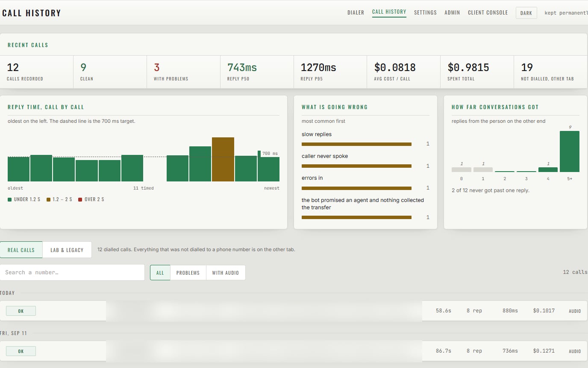Image resolution: width=588 pixels, height=368 pixels.
Task: Click the 0 replies bar in conversations chart
Action: coord(462,169)
